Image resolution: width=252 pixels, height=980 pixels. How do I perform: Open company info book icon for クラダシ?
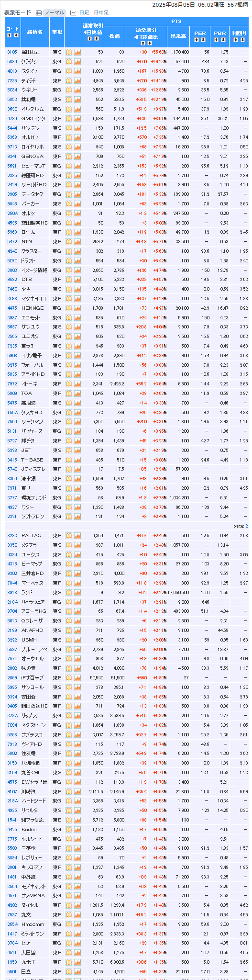point(68,62)
